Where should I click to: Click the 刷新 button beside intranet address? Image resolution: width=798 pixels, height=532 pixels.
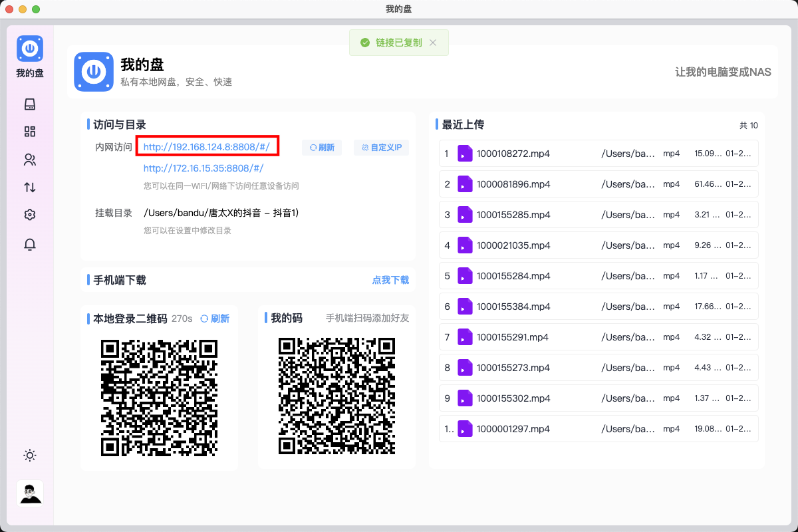pos(322,148)
